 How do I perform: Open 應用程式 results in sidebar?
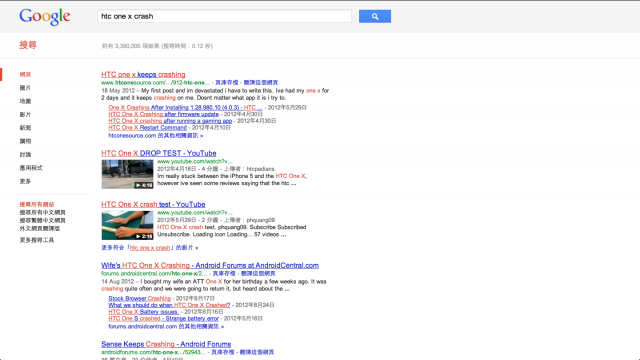pos(31,168)
